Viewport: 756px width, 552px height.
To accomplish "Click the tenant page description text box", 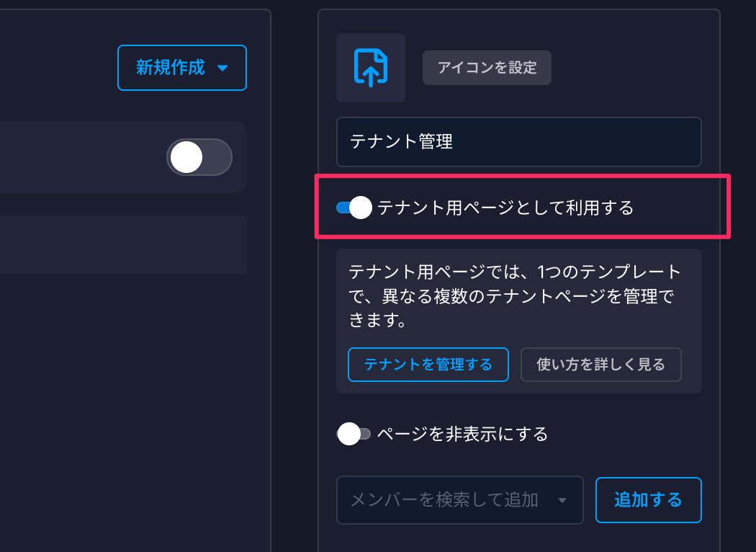I will tap(519, 321).
